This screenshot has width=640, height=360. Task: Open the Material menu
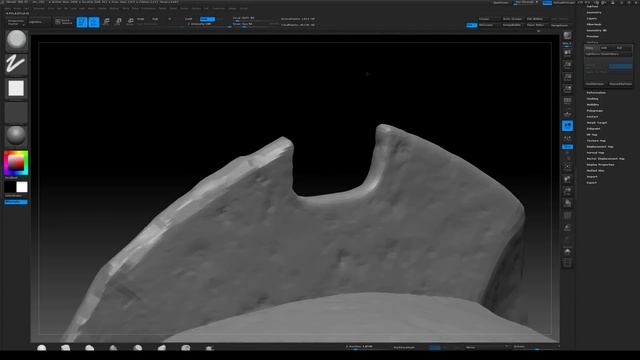pyautogui.click(x=114, y=8)
